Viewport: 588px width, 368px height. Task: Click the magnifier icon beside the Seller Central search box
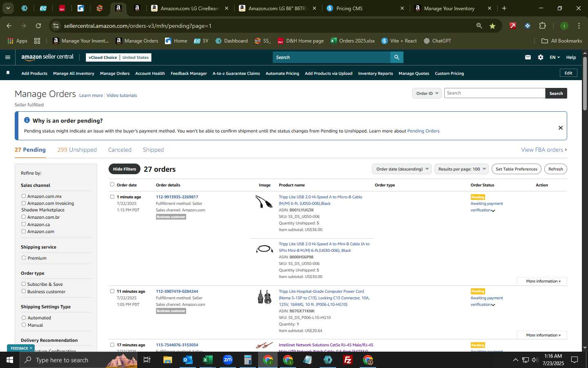396,57
